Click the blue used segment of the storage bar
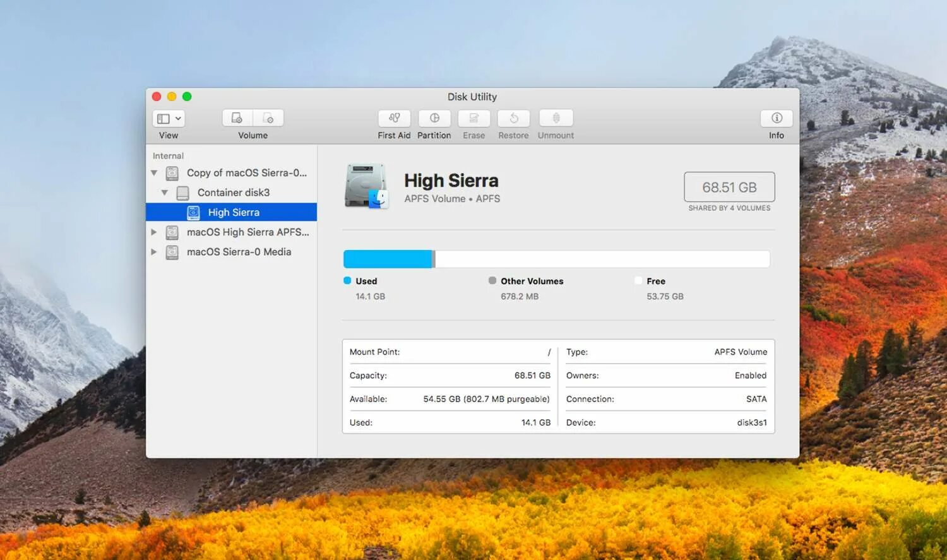Viewport: 947px width, 560px height. (388, 259)
